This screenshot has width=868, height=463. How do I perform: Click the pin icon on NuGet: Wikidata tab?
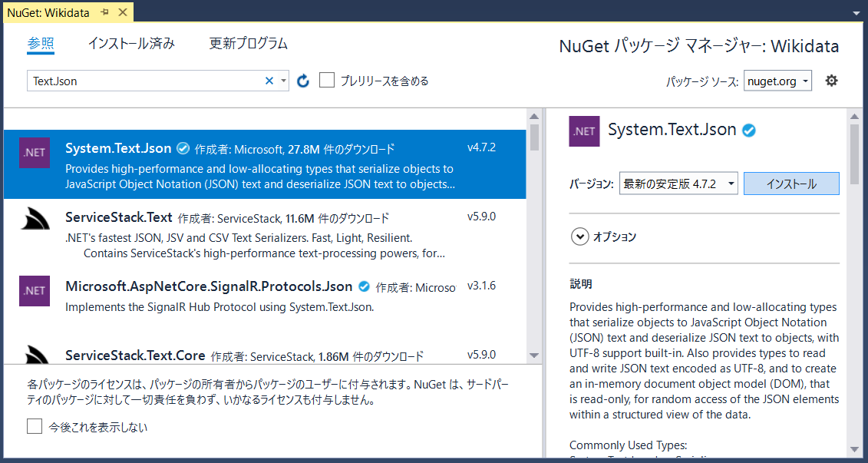click(x=104, y=13)
